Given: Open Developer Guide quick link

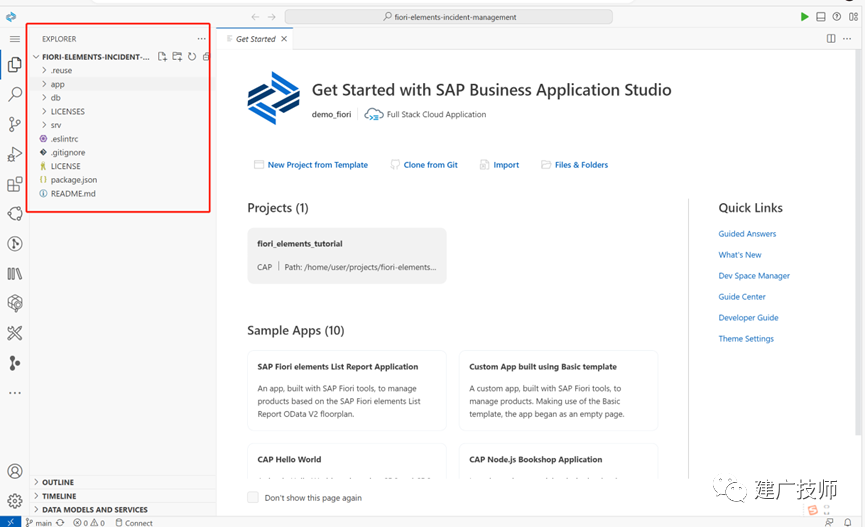Looking at the screenshot, I should pos(748,317).
